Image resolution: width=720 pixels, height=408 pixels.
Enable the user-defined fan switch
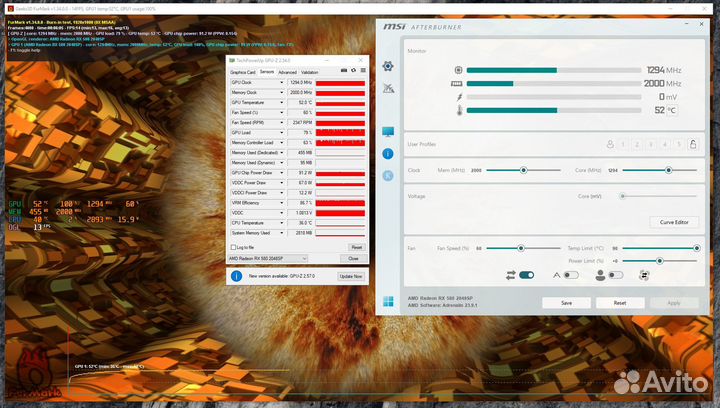(x=616, y=275)
